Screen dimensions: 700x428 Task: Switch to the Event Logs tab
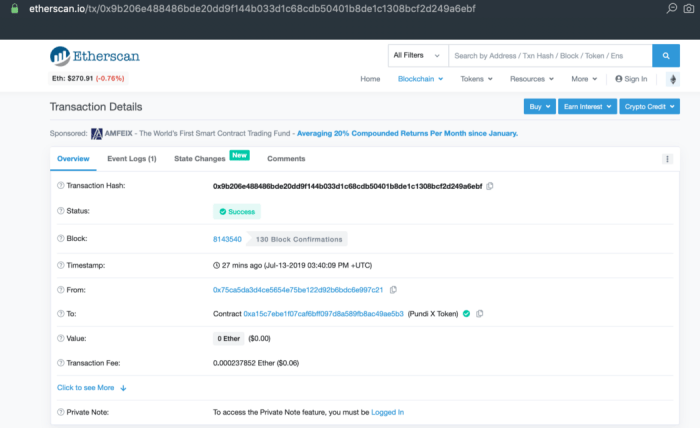pos(131,159)
